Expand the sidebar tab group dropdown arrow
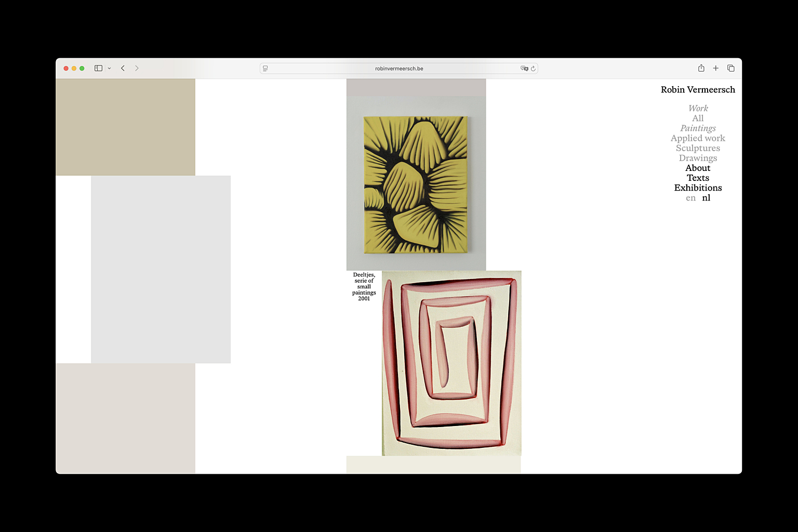This screenshot has width=798, height=532. (x=109, y=69)
